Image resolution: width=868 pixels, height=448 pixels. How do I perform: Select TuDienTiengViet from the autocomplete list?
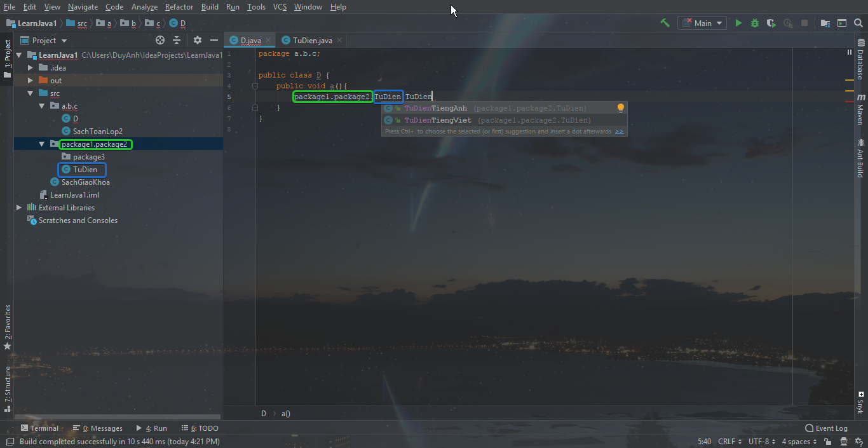(438, 120)
